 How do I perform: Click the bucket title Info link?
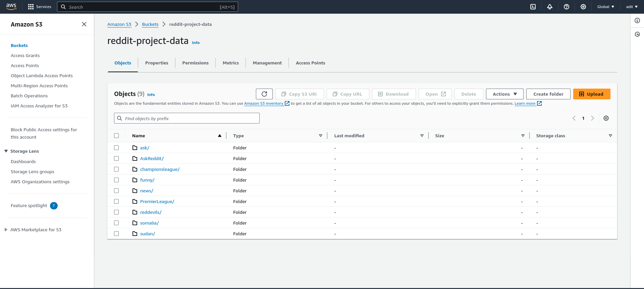click(196, 43)
